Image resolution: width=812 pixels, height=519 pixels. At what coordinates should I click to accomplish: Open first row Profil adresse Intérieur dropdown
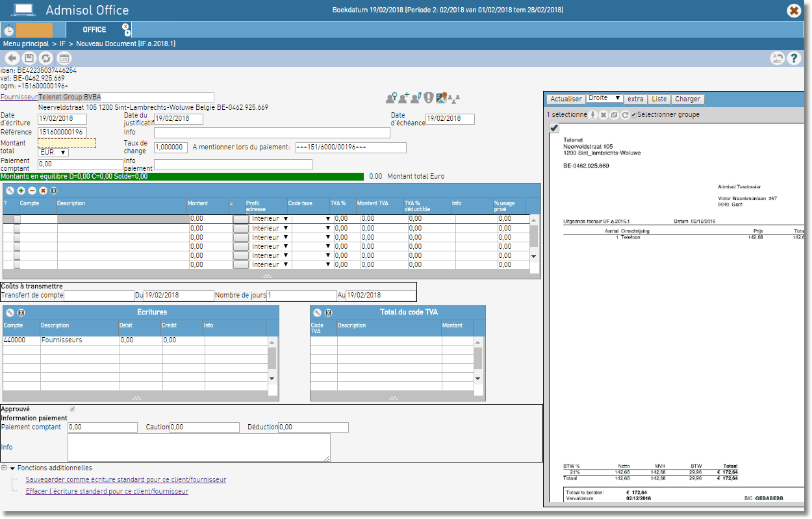pos(270,219)
